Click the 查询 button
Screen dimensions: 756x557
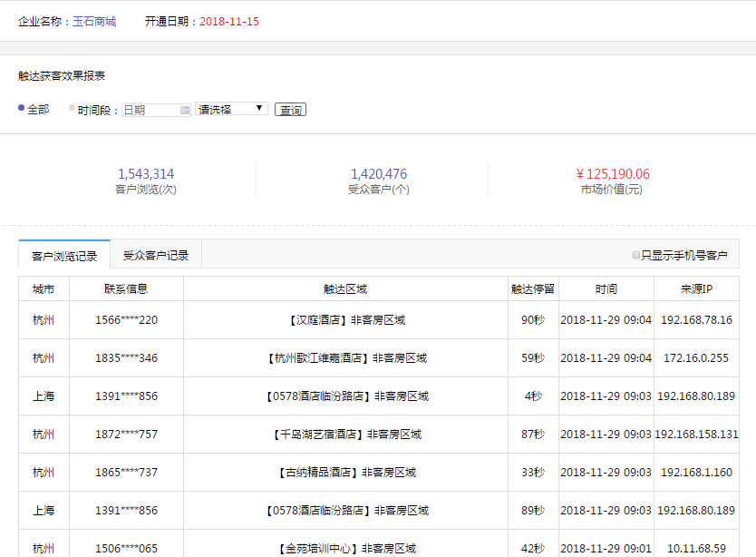(290, 109)
